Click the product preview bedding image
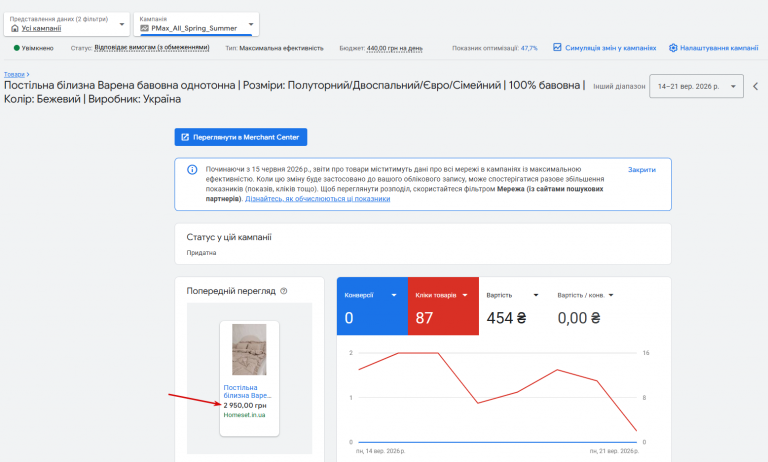 click(249, 349)
